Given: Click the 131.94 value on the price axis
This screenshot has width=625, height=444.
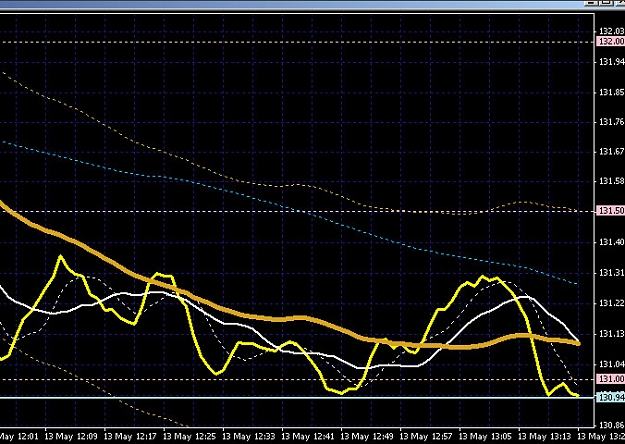Looking at the screenshot, I should point(612,62).
